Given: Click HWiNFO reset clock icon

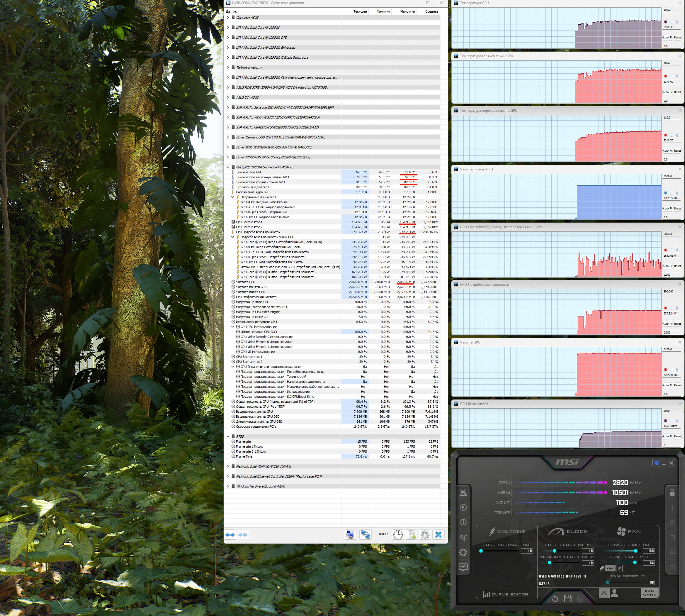Looking at the screenshot, I should [x=398, y=534].
